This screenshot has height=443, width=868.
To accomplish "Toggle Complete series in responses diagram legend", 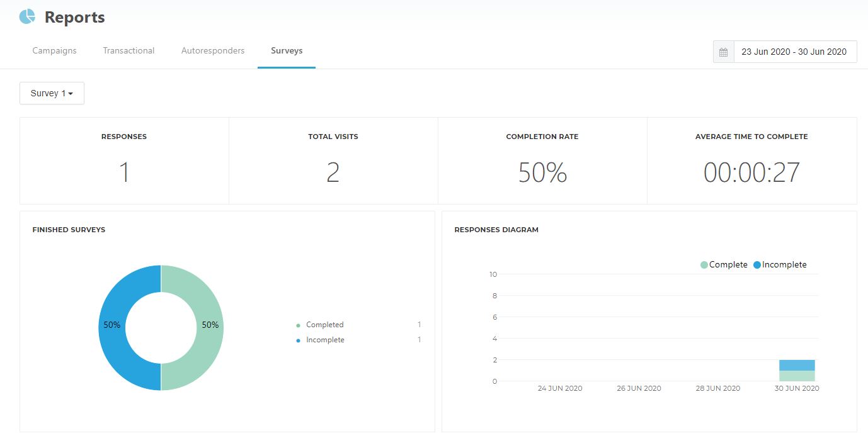I will 724,265.
